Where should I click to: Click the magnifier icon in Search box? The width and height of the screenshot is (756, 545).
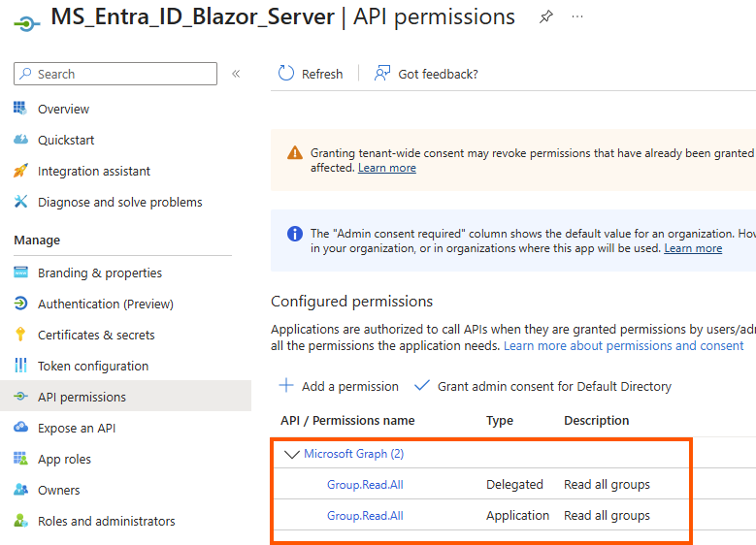pyautogui.click(x=25, y=74)
